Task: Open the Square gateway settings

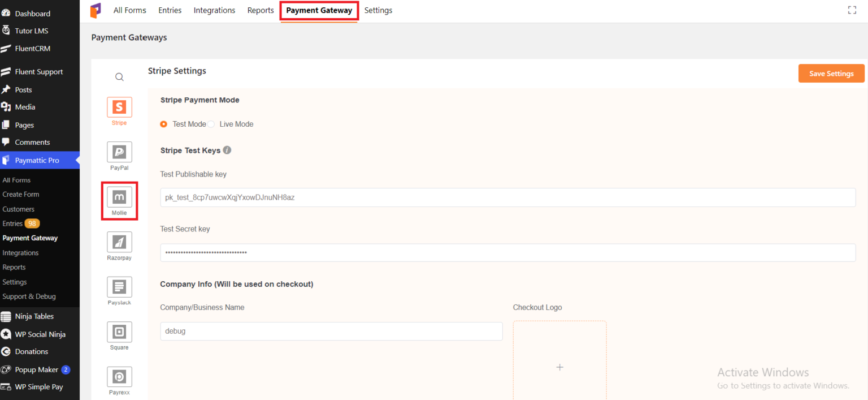Action: pos(119,332)
